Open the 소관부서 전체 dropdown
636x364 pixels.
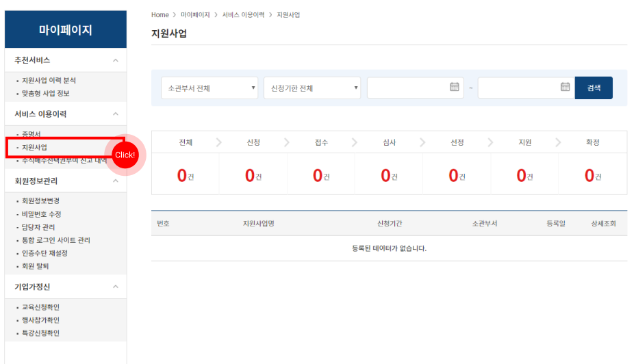point(209,88)
